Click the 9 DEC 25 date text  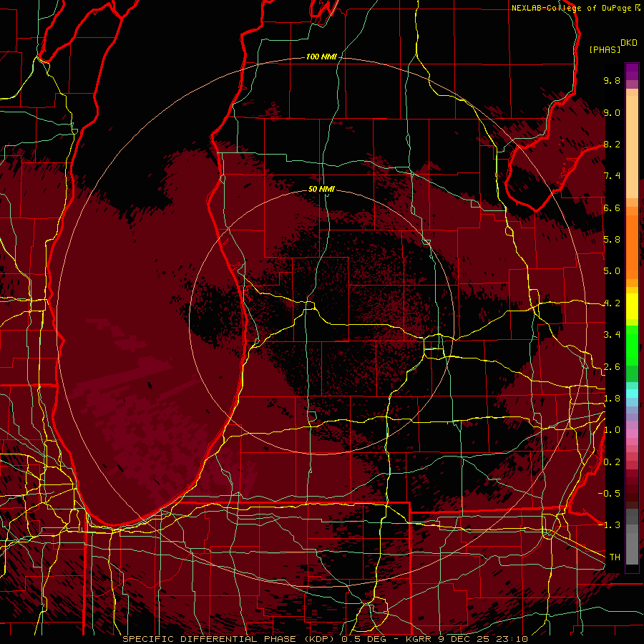pos(464,639)
